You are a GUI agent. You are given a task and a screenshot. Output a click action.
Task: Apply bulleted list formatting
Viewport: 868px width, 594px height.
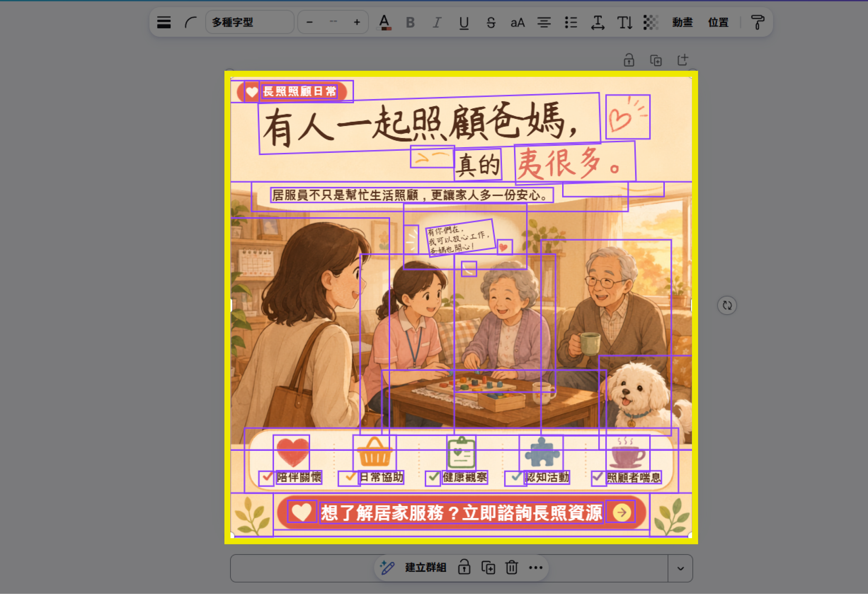571,23
